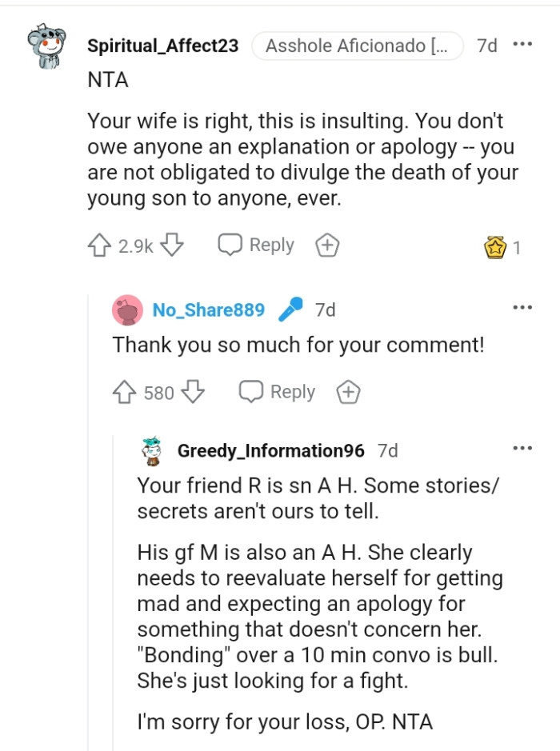Image resolution: width=560 pixels, height=751 pixels.
Task: Open the overflow menu on Greedy_Information96's comment
Action: 522,449
